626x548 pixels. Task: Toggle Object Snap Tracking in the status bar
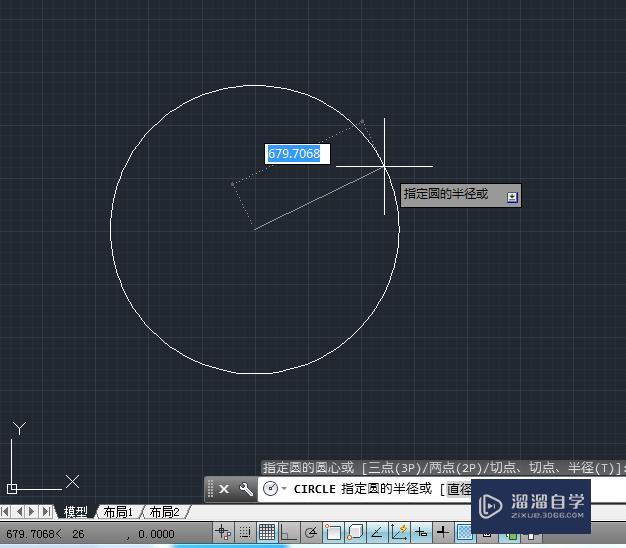click(x=376, y=532)
